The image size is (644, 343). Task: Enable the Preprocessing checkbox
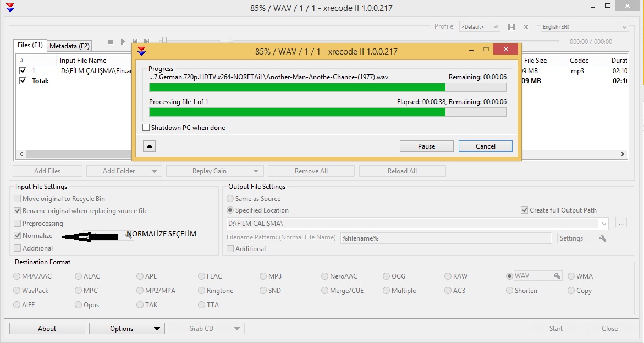click(17, 224)
